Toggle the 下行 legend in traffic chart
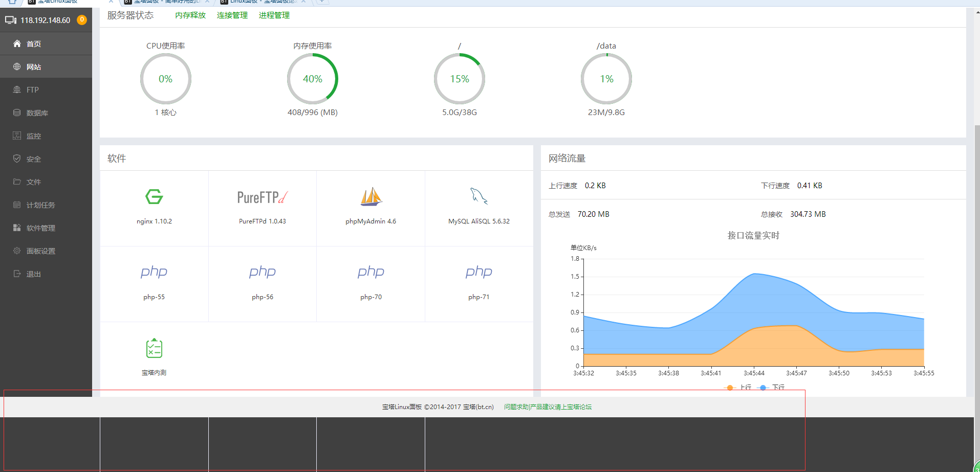 772,387
